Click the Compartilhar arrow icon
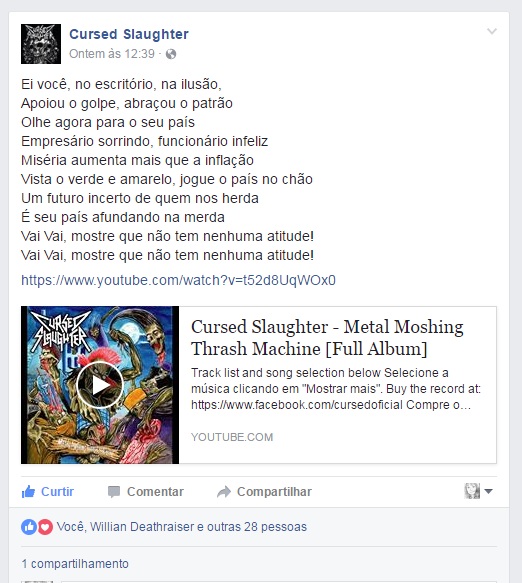 pos(224,492)
